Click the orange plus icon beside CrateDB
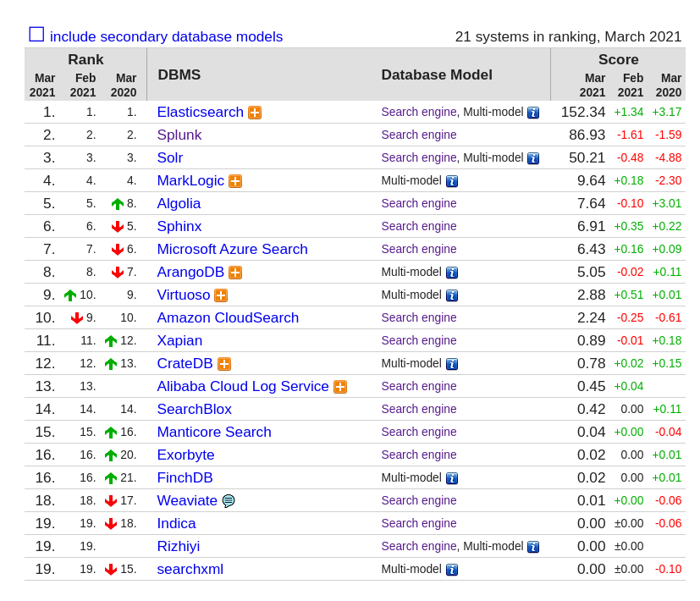Screen dimensions: 700x601 click(224, 364)
